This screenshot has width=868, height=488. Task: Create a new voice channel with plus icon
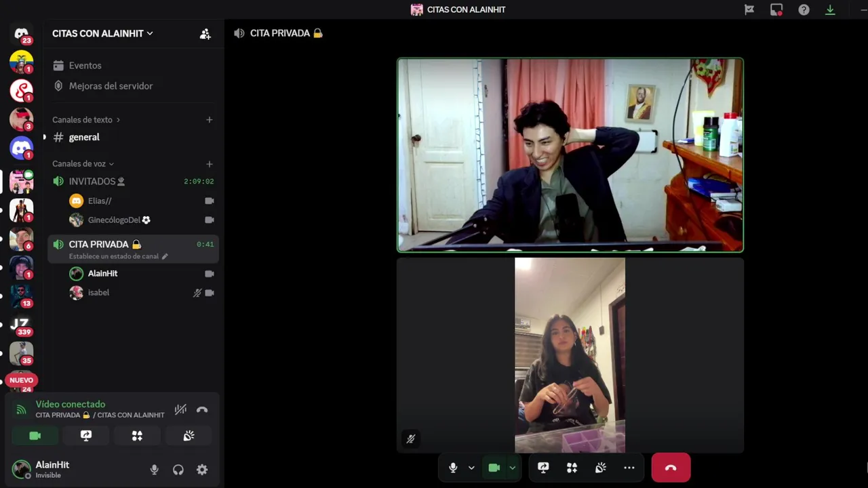[210, 164]
